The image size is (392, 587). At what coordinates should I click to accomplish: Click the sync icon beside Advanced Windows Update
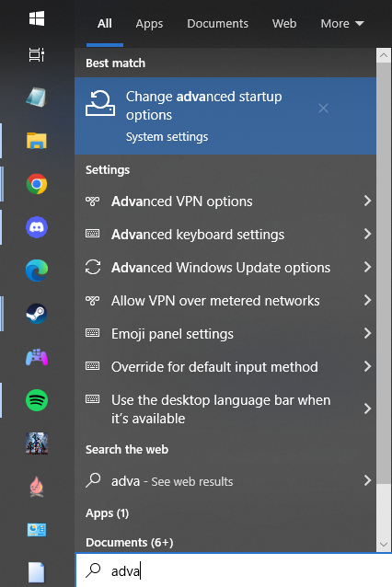point(92,268)
